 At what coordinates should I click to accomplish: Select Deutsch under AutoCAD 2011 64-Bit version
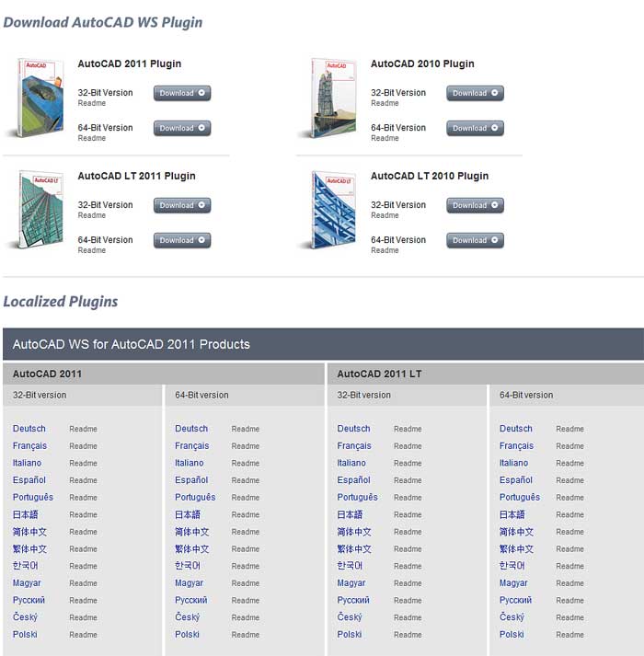pos(191,429)
